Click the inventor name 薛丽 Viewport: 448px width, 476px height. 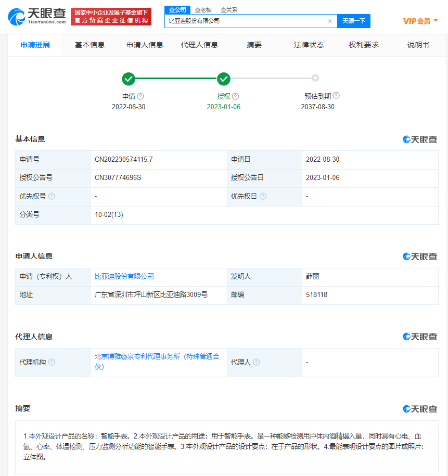point(313,277)
